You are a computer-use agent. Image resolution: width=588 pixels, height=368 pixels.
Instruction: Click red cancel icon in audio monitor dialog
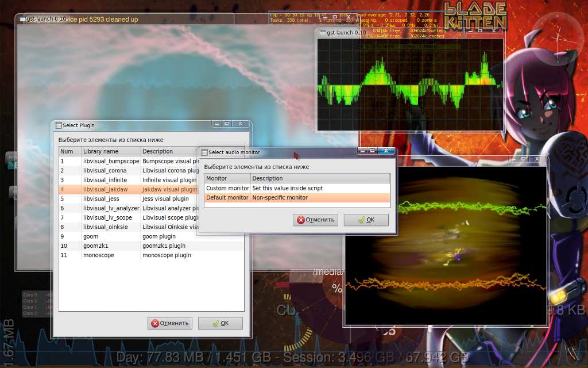coord(301,220)
